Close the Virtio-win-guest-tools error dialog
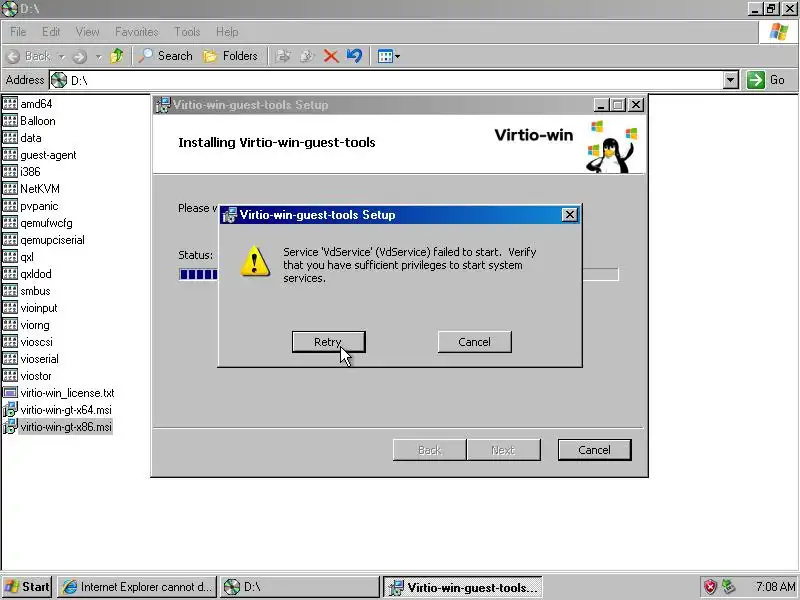The image size is (800, 600). coord(569,215)
